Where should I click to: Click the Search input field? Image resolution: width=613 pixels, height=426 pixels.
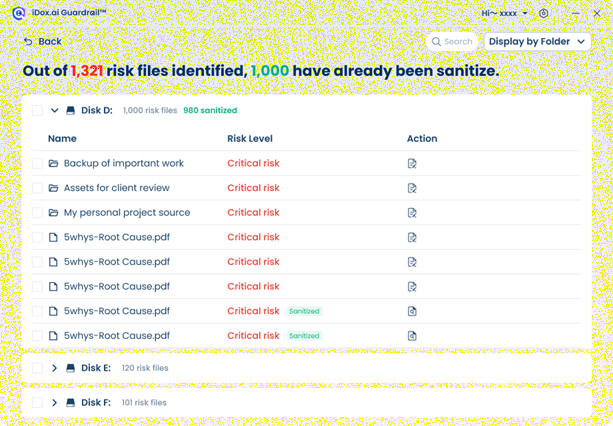452,41
